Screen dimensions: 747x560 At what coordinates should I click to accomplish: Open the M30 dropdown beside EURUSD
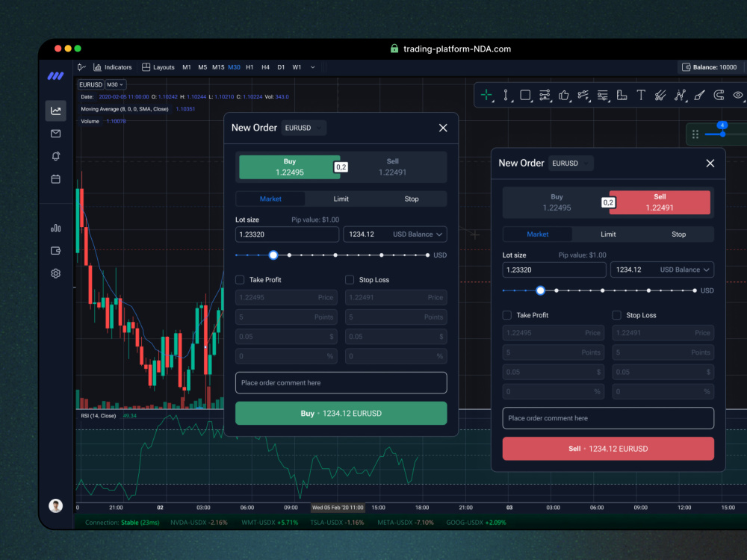click(x=115, y=84)
